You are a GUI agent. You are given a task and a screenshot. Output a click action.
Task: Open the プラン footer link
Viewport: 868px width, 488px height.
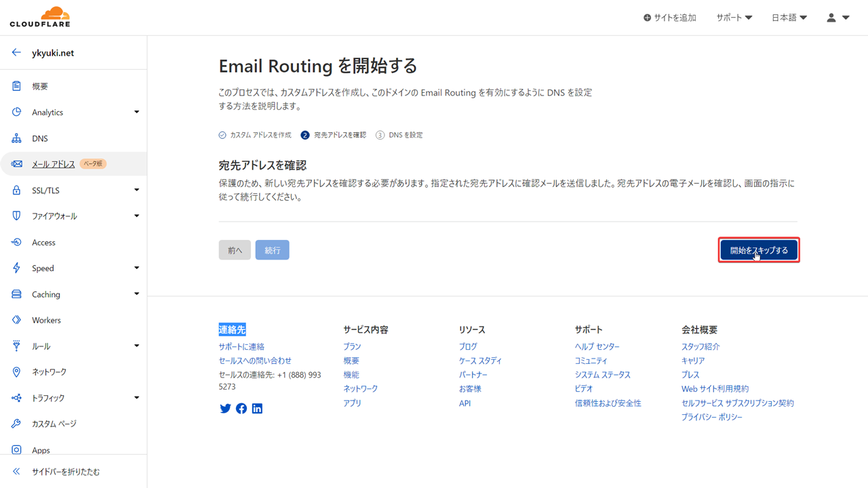click(x=352, y=346)
